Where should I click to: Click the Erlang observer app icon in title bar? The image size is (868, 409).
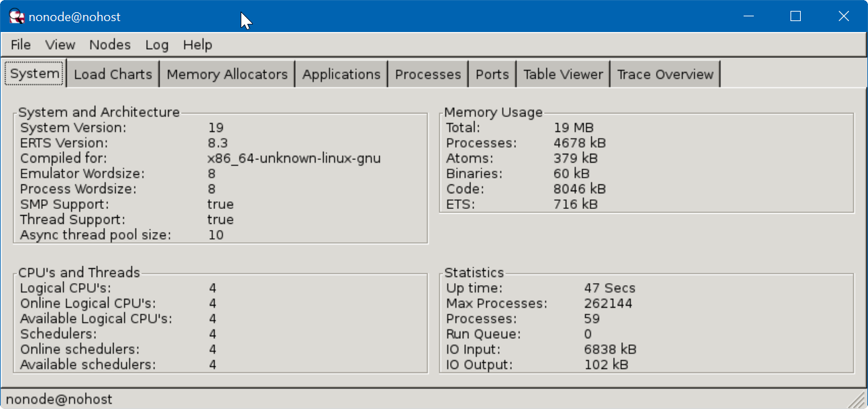pos(17,16)
